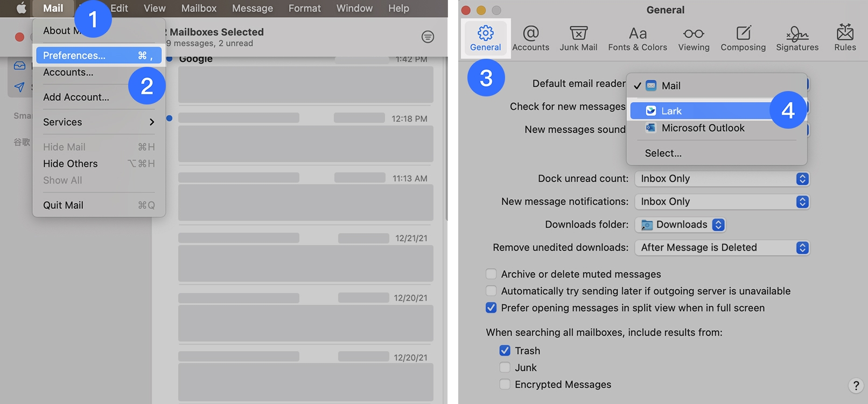Close the General preferences window
This screenshot has height=404, width=868.
[x=466, y=10]
